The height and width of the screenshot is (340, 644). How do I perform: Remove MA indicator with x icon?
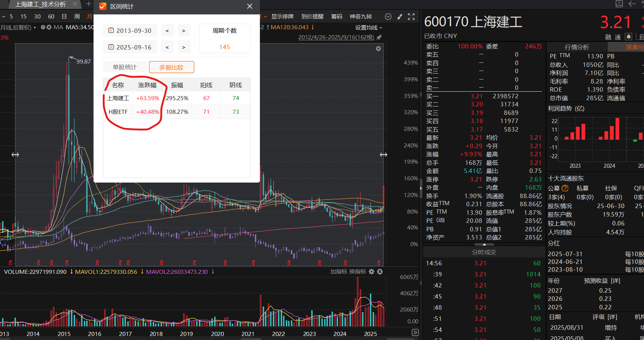coord(49,27)
